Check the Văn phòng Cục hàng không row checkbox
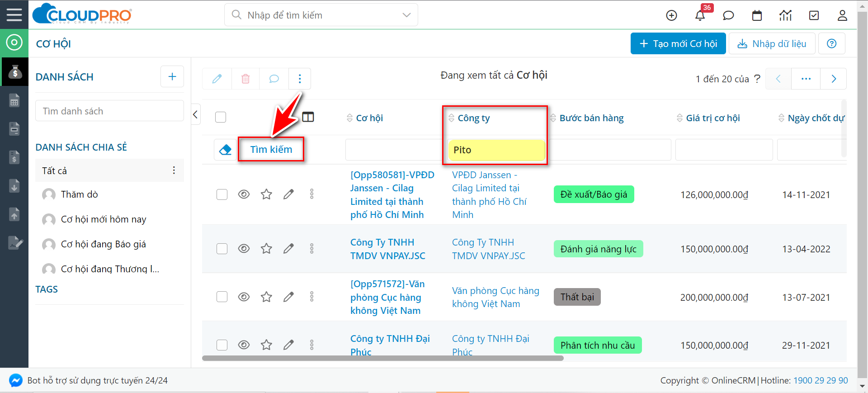Image resolution: width=868 pixels, height=393 pixels. (x=222, y=297)
